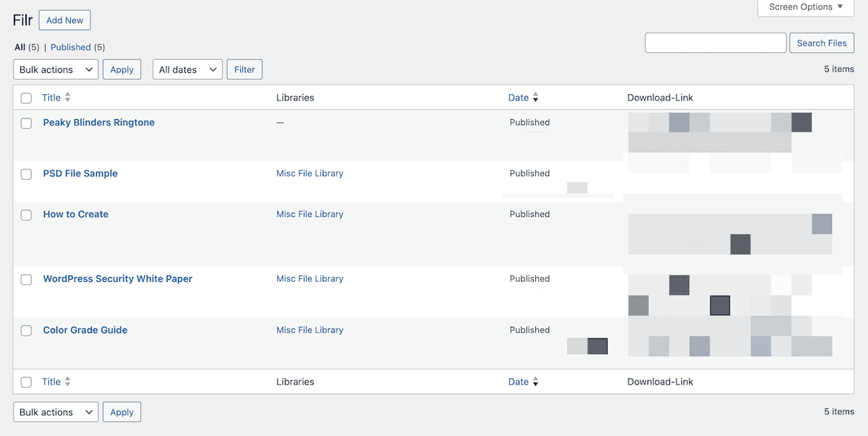Select the Peaky Blinders Ringtone row checkbox
Viewport: 868px width, 436px height.
click(x=26, y=123)
